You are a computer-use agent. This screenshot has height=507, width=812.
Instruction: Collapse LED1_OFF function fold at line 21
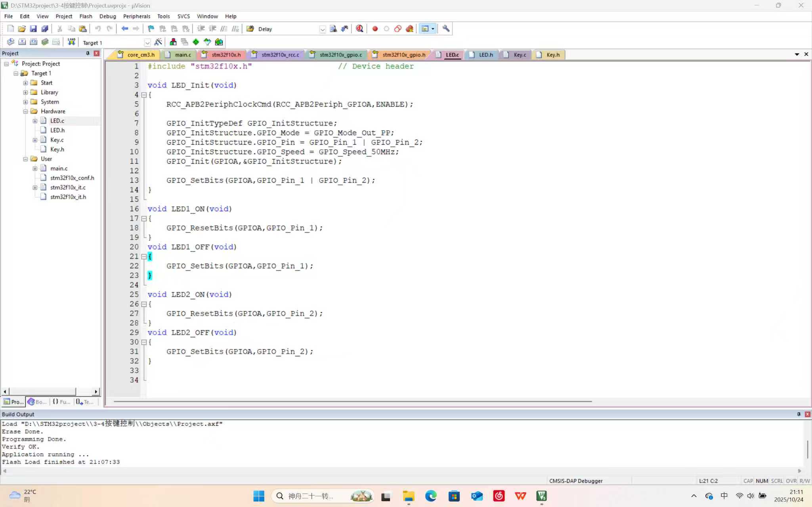[144, 256]
